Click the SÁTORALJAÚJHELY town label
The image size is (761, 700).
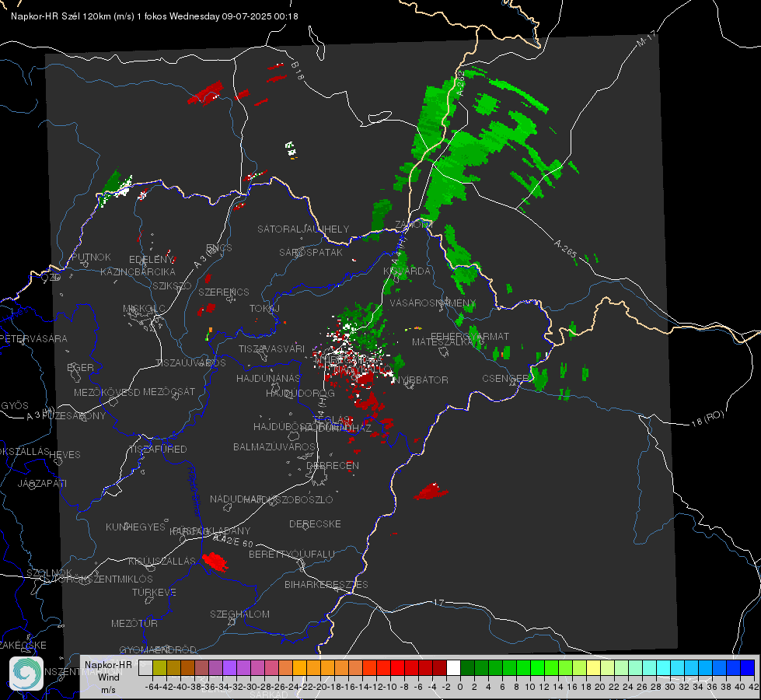click(x=303, y=229)
